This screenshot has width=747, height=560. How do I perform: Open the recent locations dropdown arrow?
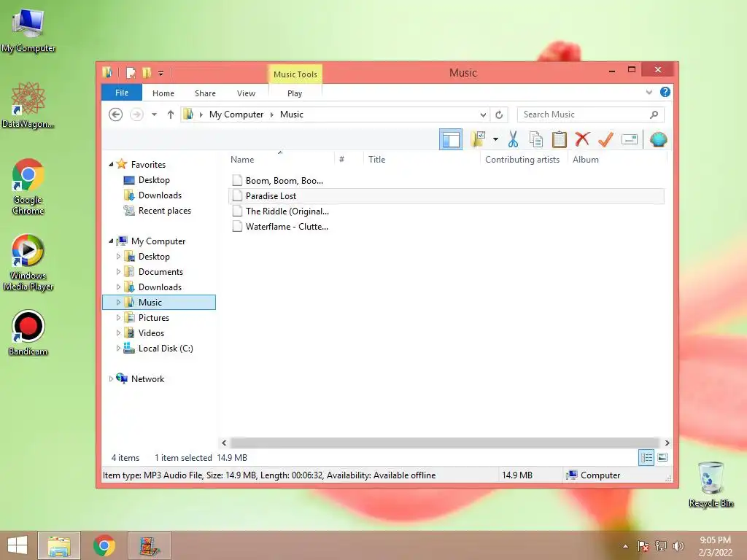[154, 114]
